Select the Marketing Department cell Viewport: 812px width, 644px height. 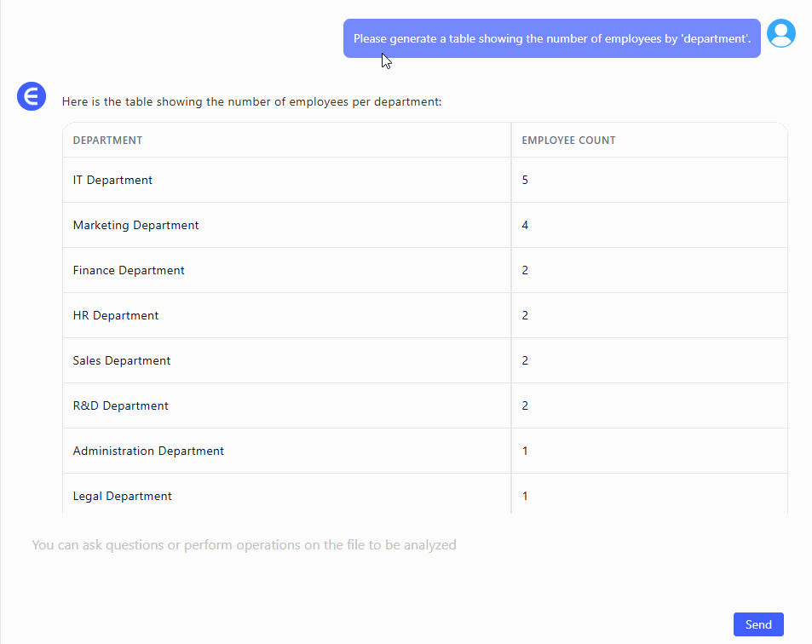point(135,226)
